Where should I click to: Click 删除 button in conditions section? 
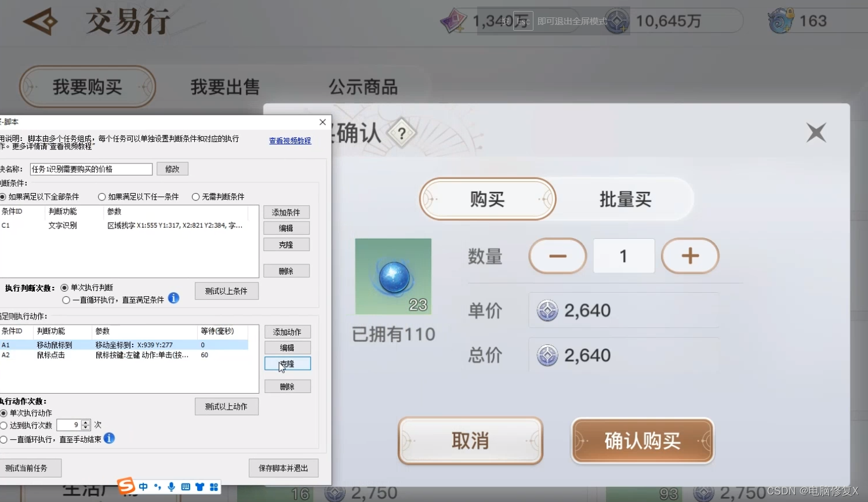286,271
